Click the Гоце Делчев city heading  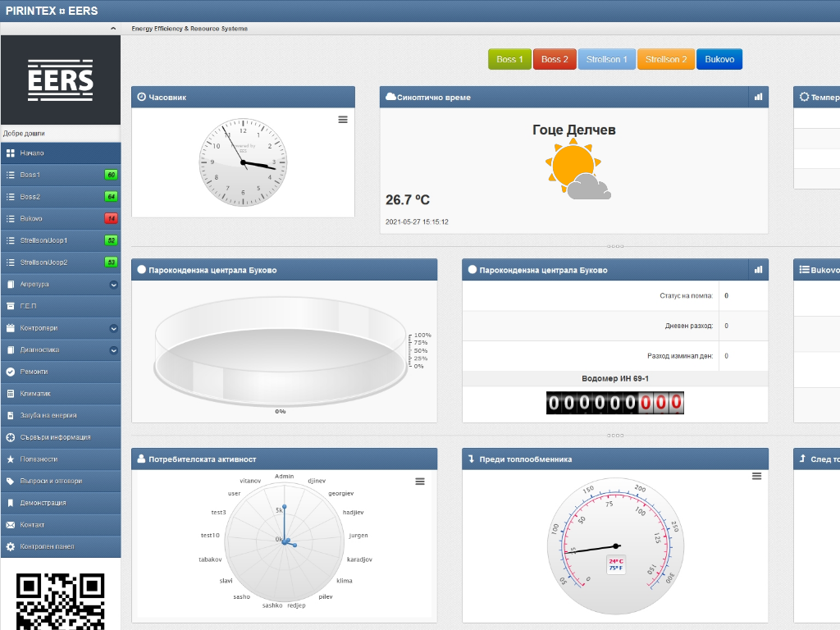[573, 130]
